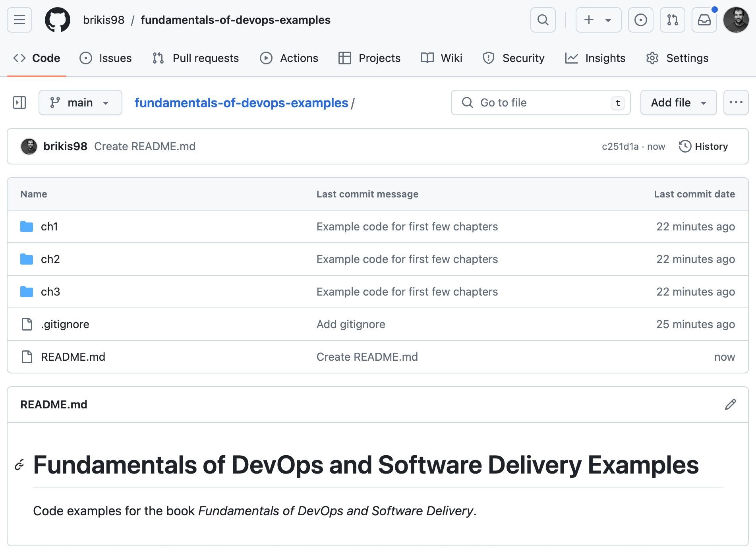Image resolution: width=756 pixels, height=553 pixels.
Task: Open brikis98 commit author link
Action: [65, 146]
